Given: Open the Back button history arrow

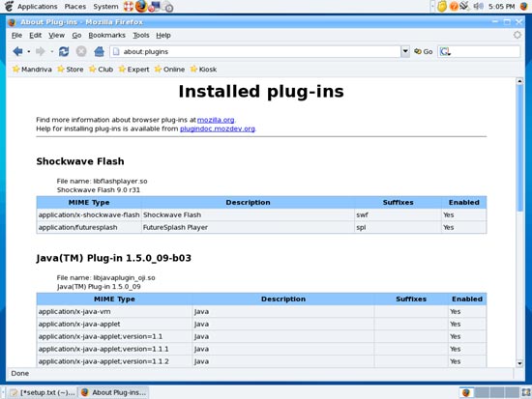Looking at the screenshot, I should coord(29,52).
